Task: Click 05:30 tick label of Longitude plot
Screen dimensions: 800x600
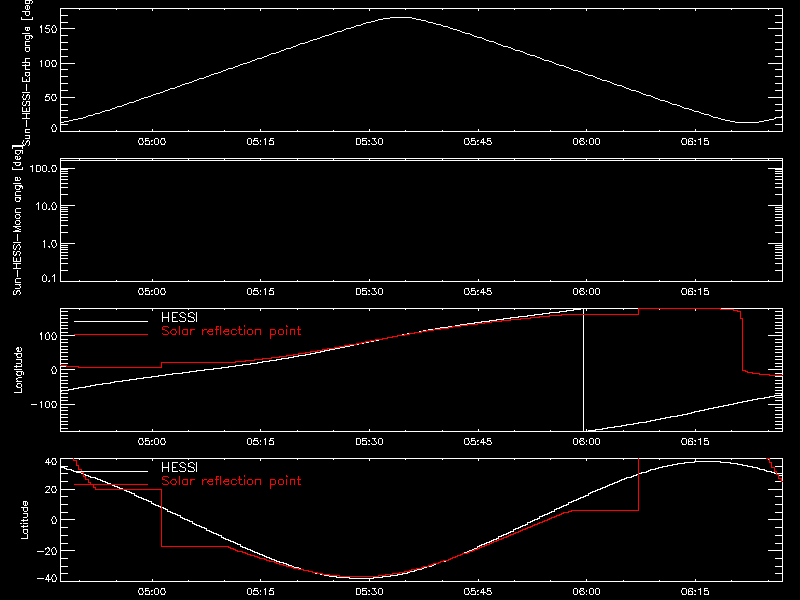Action: tap(369, 442)
